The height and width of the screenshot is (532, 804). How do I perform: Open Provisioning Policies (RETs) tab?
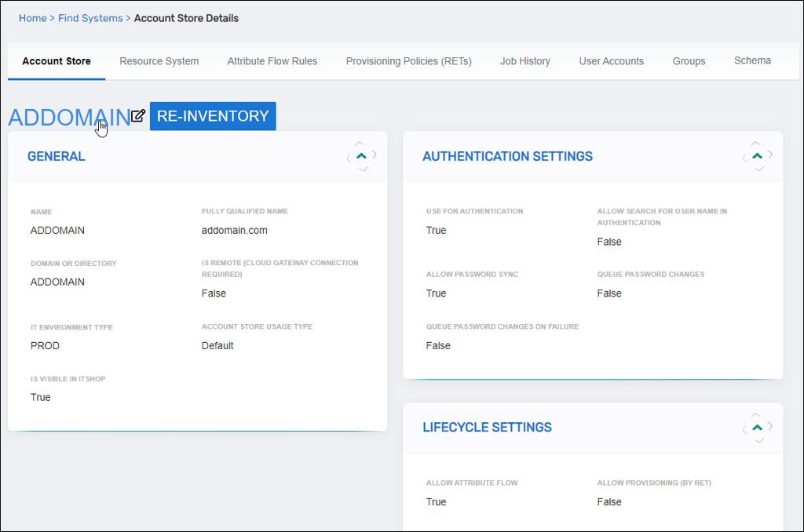tap(408, 61)
